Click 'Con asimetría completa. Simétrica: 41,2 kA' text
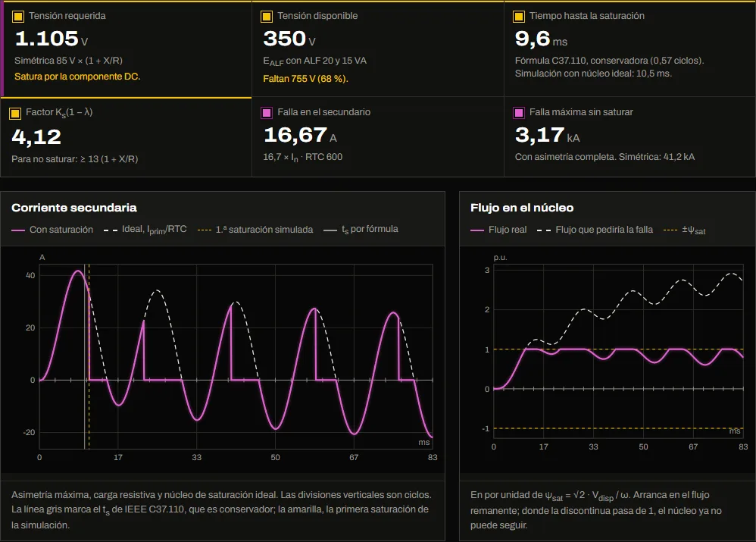 tap(604, 157)
